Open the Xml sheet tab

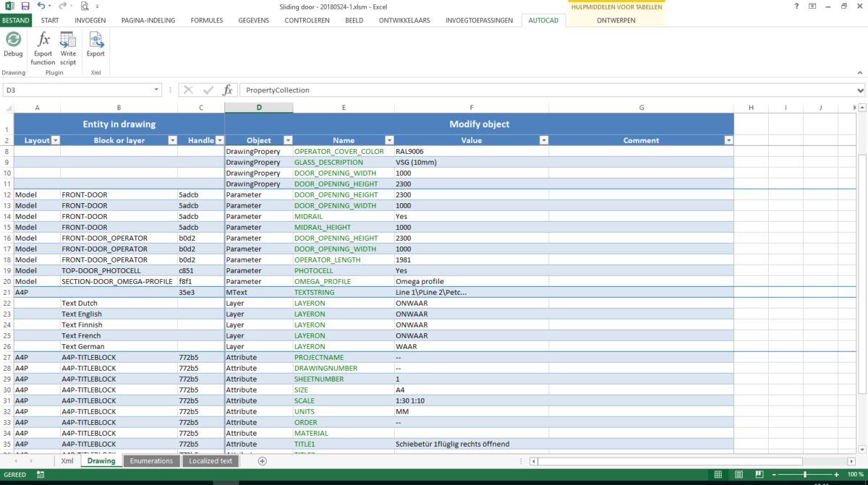67,460
